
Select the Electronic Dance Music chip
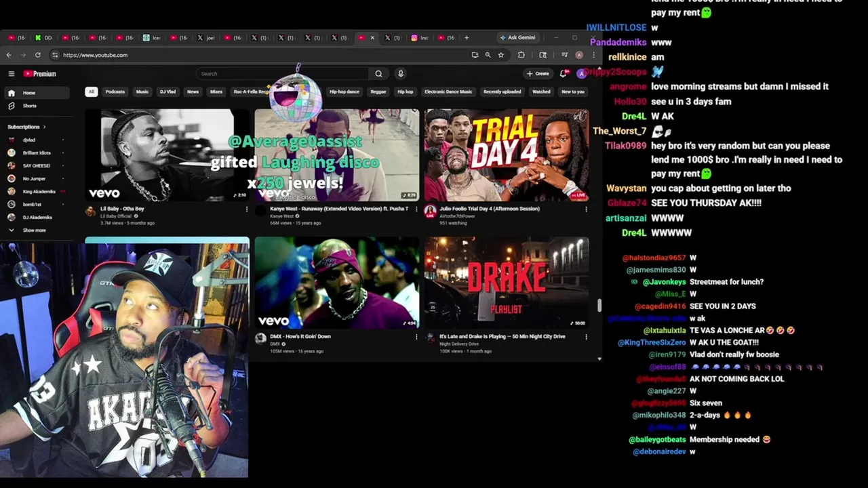[x=448, y=91]
